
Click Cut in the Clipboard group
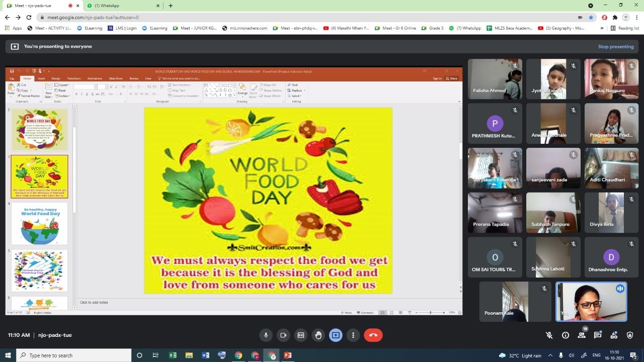[x=22, y=85]
